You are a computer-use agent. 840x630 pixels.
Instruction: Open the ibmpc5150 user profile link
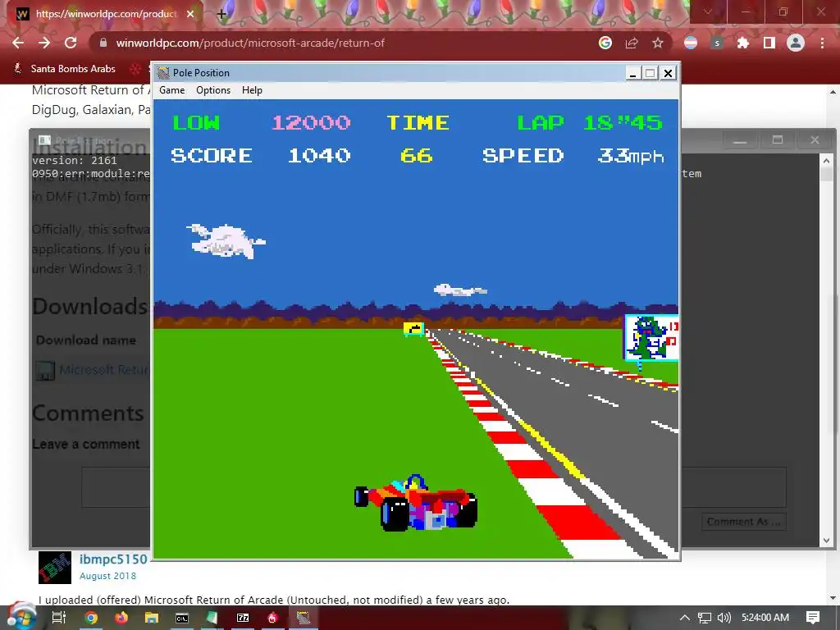[113, 559]
